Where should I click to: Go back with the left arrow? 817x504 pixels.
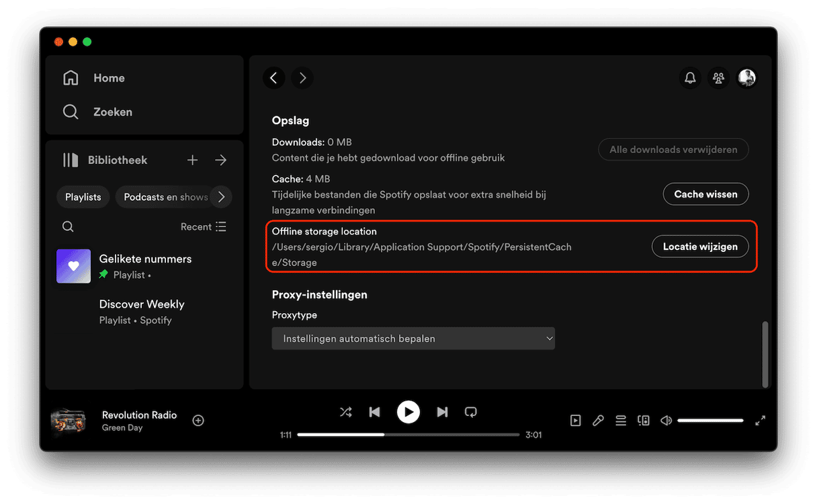[273, 78]
